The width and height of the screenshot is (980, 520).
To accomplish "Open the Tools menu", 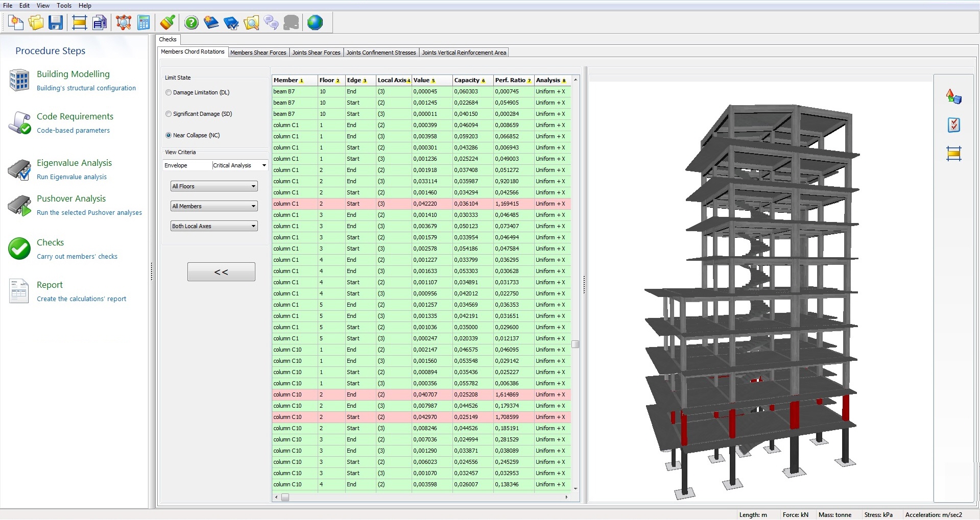I will 64,6.
